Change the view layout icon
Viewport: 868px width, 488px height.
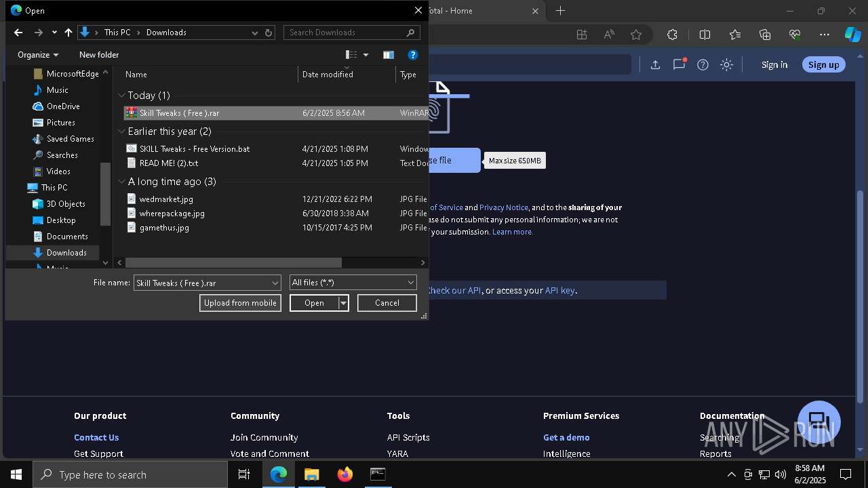(x=351, y=55)
